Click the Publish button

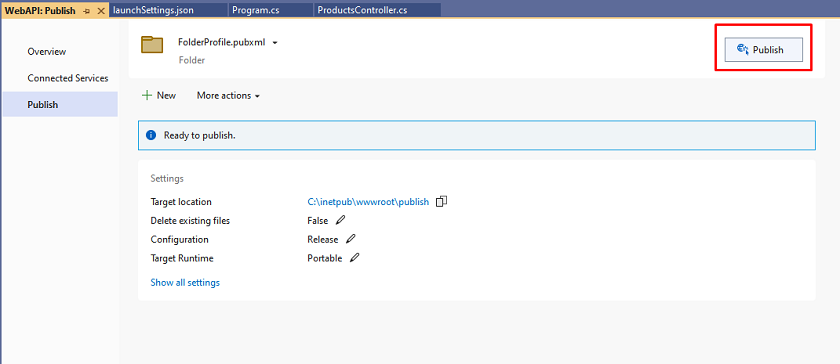[763, 50]
